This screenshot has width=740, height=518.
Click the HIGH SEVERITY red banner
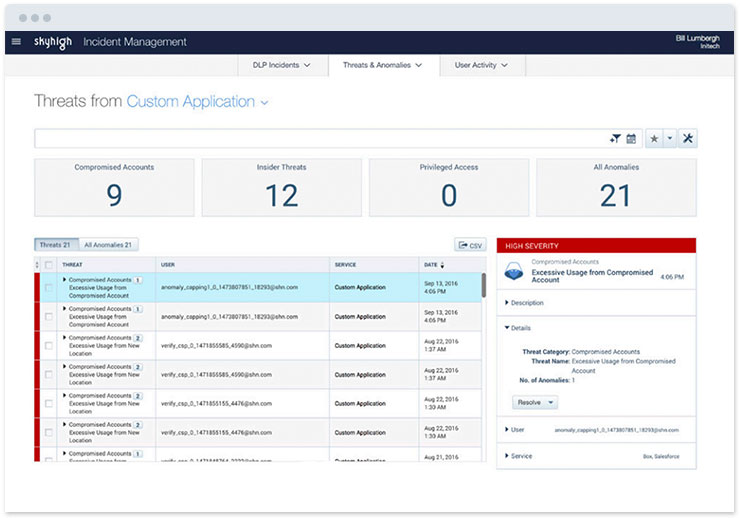(x=596, y=246)
